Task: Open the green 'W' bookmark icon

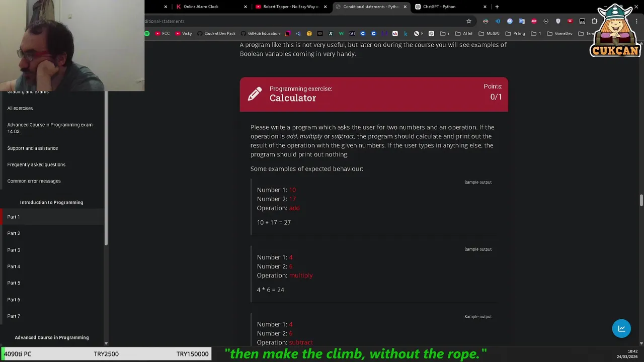Action: pyautogui.click(x=341, y=34)
